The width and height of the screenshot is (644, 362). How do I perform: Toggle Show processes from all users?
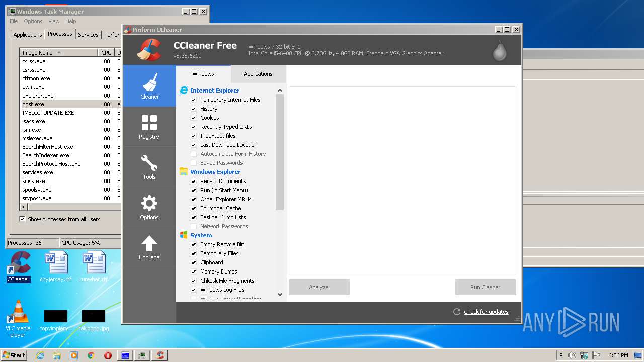[22, 219]
